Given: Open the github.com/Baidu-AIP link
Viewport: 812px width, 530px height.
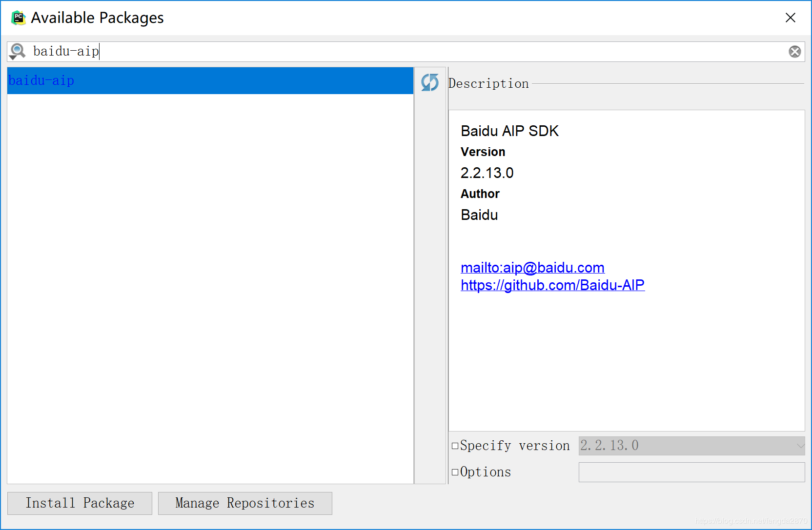Looking at the screenshot, I should [552, 285].
